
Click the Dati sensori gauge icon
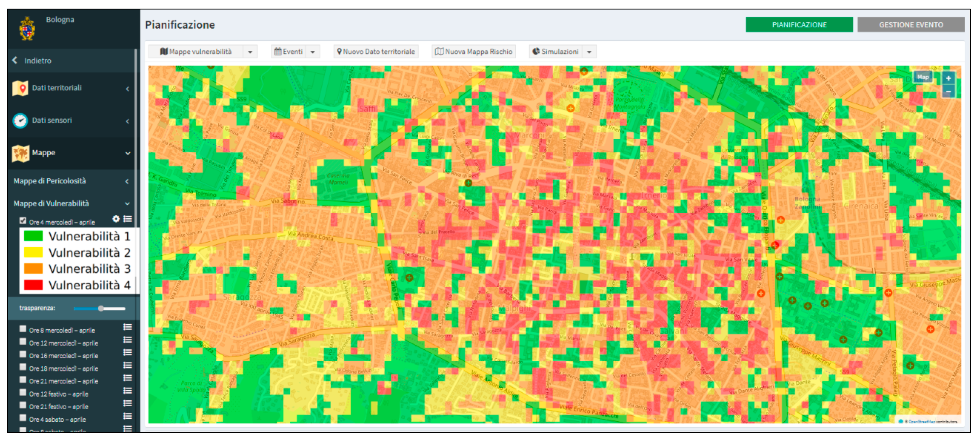coord(20,121)
